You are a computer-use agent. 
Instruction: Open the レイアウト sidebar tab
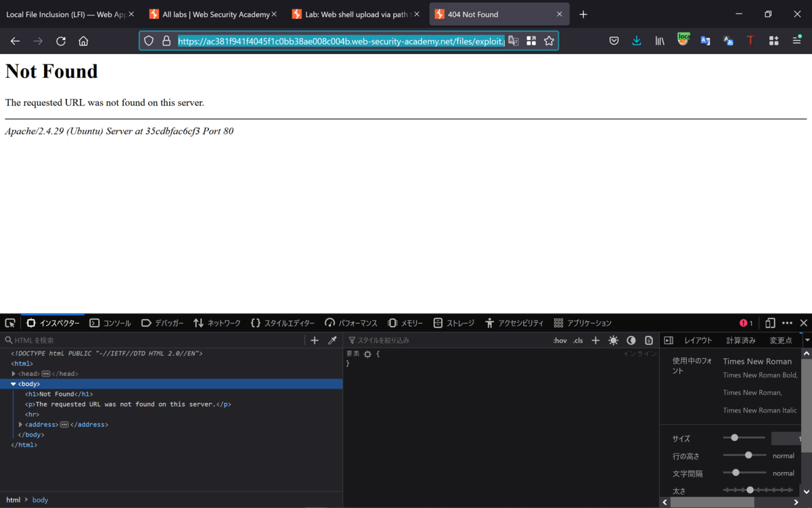point(698,340)
